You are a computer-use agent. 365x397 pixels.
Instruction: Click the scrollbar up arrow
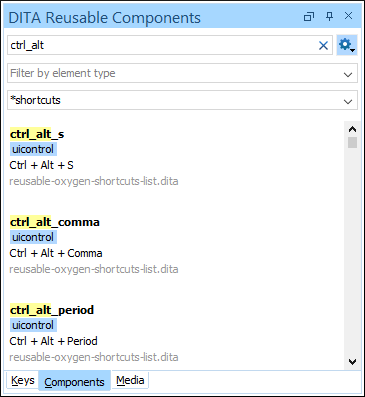352,129
